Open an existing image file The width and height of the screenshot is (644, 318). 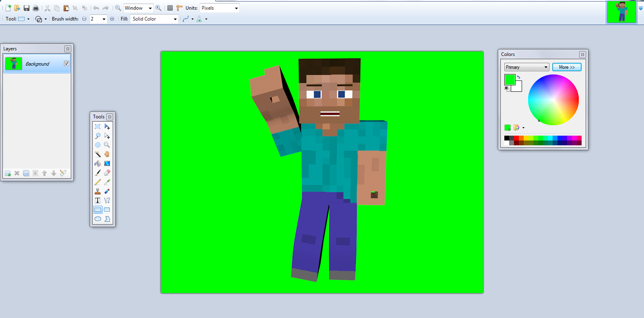point(17,8)
